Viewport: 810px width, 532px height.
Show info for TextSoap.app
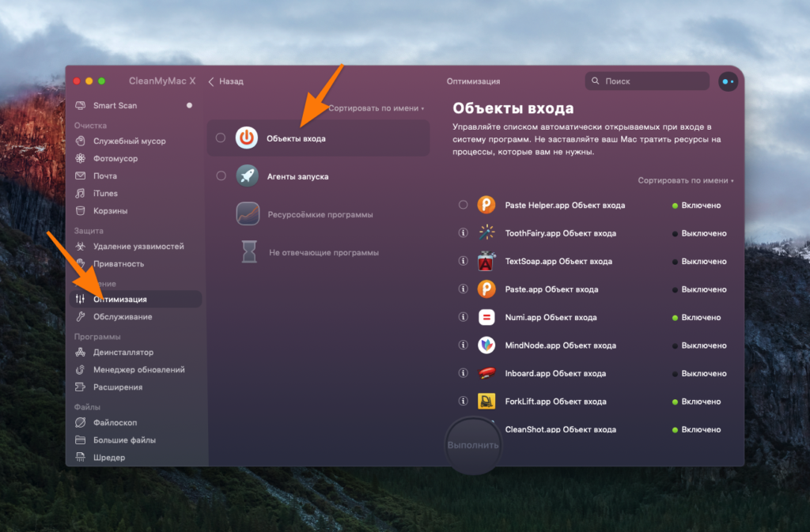(463, 261)
